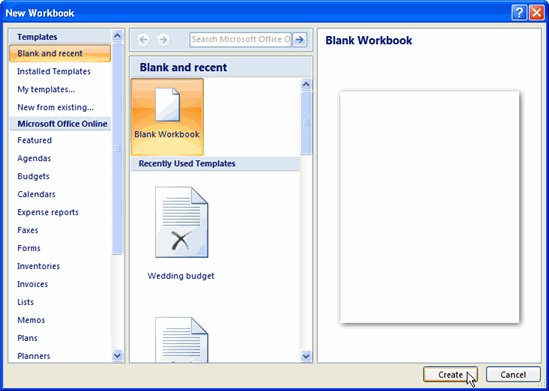The height and width of the screenshot is (391, 549).
Task: Click the Create button
Action: pyautogui.click(x=450, y=375)
